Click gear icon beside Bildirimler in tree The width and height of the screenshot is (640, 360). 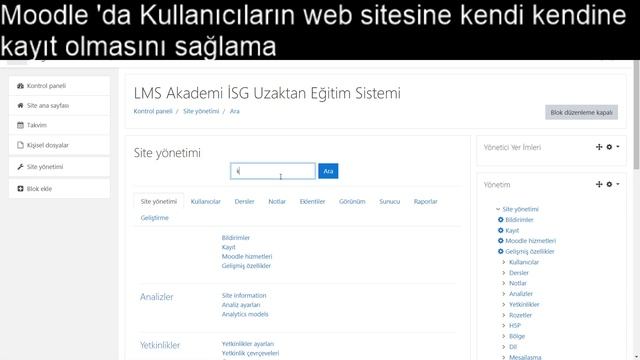(500, 220)
